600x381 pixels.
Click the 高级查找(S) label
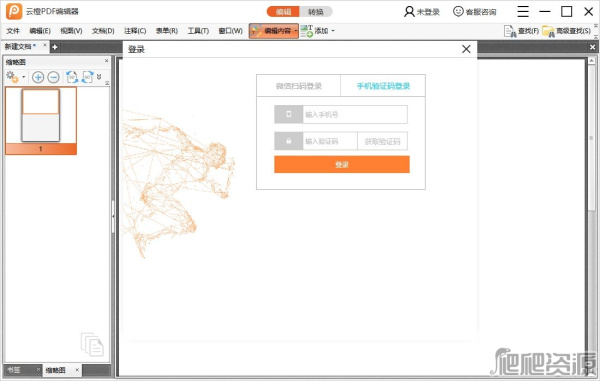click(573, 31)
